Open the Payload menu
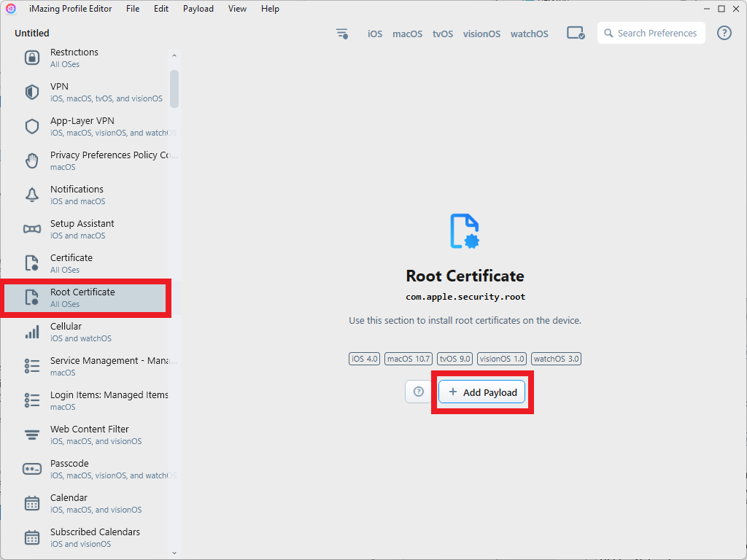The height and width of the screenshot is (560, 747). pyautogui.click(x=198, y=9)
